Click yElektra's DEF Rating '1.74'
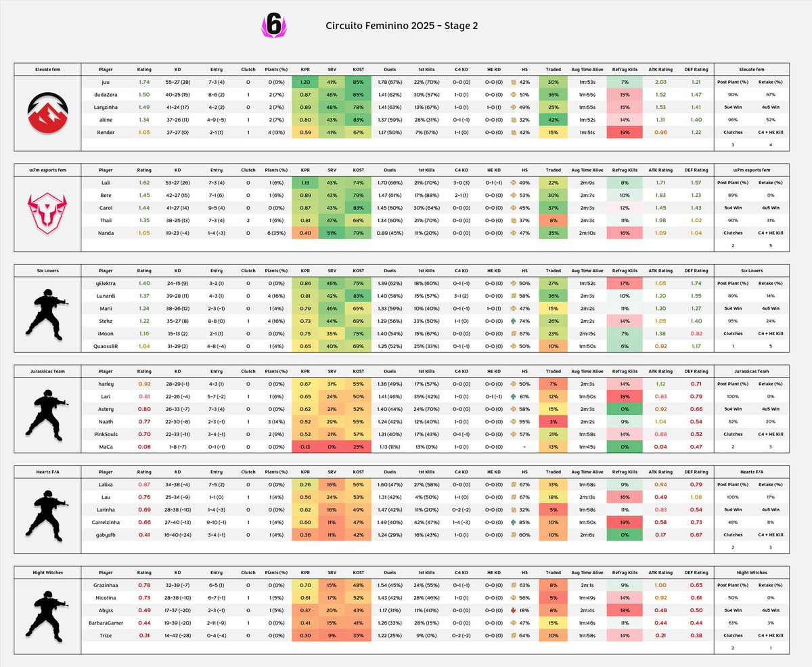This screenshot has width=812, height=667. tap(696, 283)
